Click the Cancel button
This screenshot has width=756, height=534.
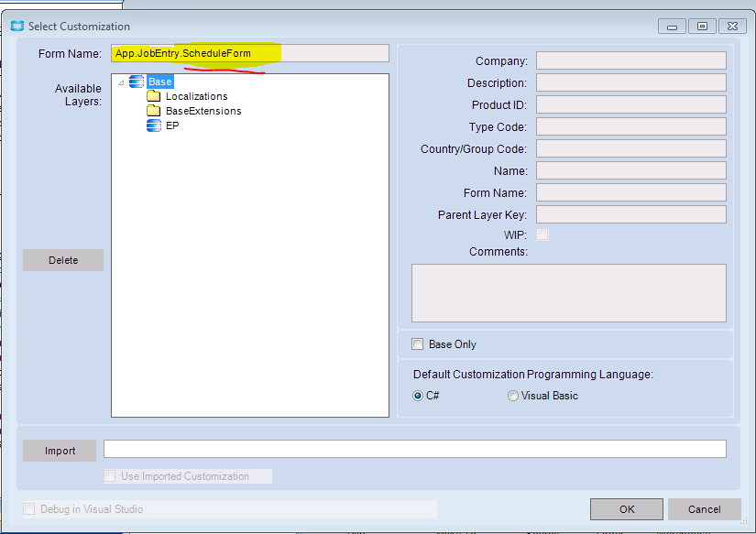coord(705,509)
